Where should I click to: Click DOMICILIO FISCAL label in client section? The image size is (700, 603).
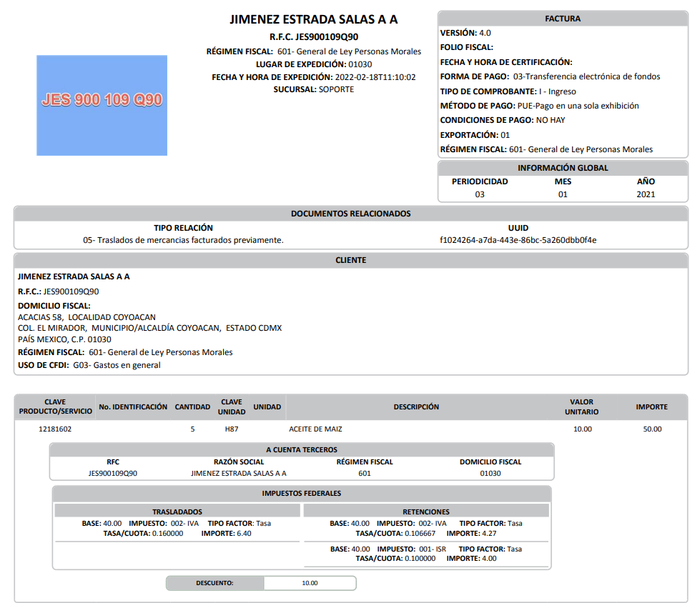tap(54, 306)
